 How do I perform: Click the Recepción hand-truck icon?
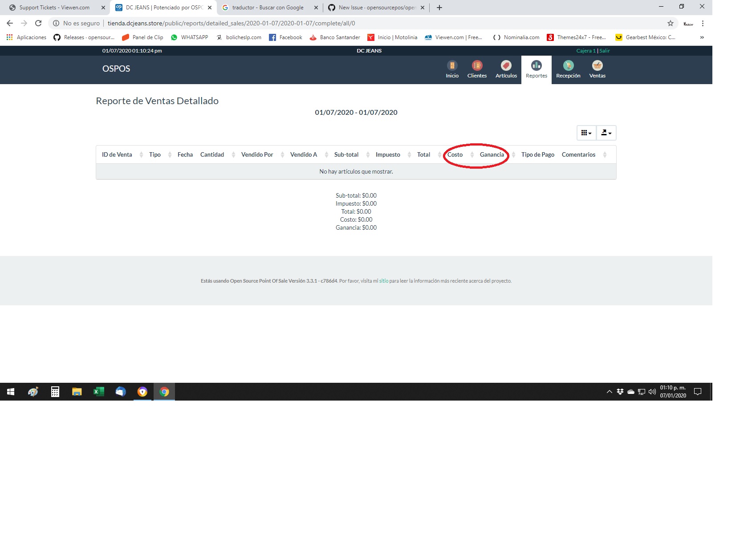[x=568, y=65]
